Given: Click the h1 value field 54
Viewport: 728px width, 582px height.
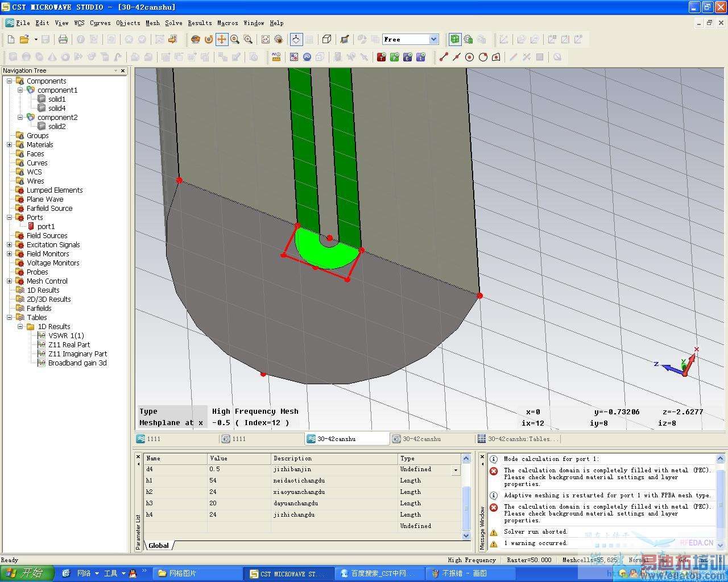Looking at the screenshot, I should click(213, 480).
